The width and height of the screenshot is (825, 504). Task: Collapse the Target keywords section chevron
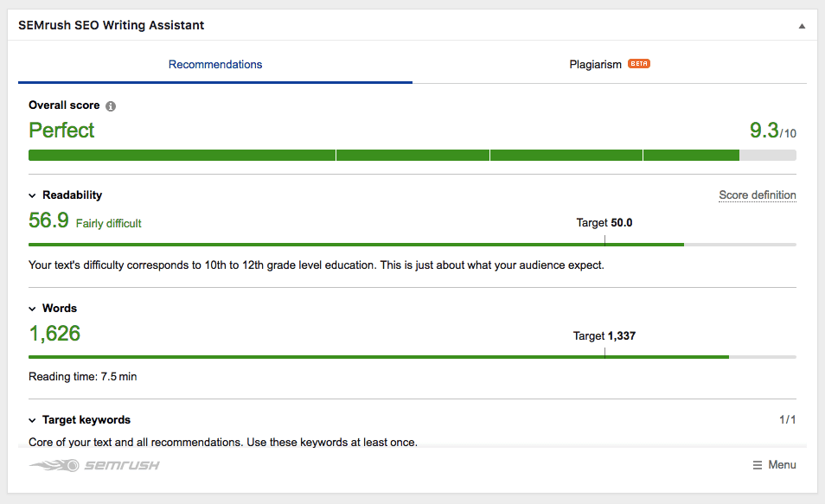32,420
